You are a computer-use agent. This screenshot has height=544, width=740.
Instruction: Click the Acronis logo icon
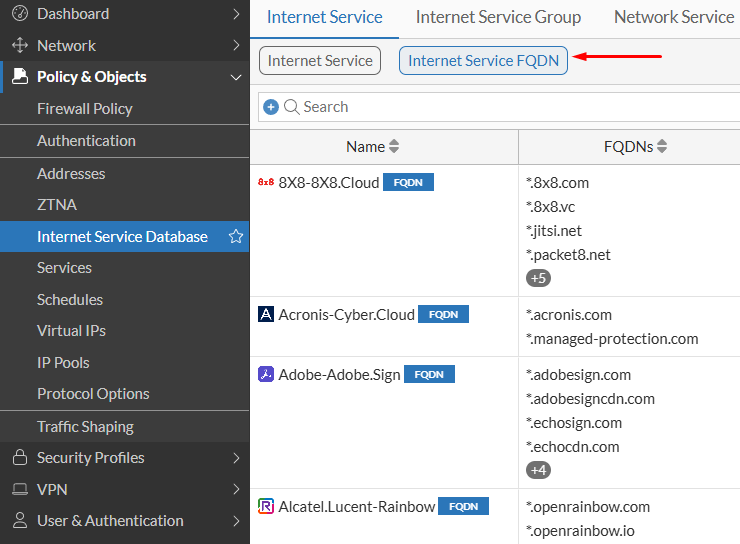point(266,314)
